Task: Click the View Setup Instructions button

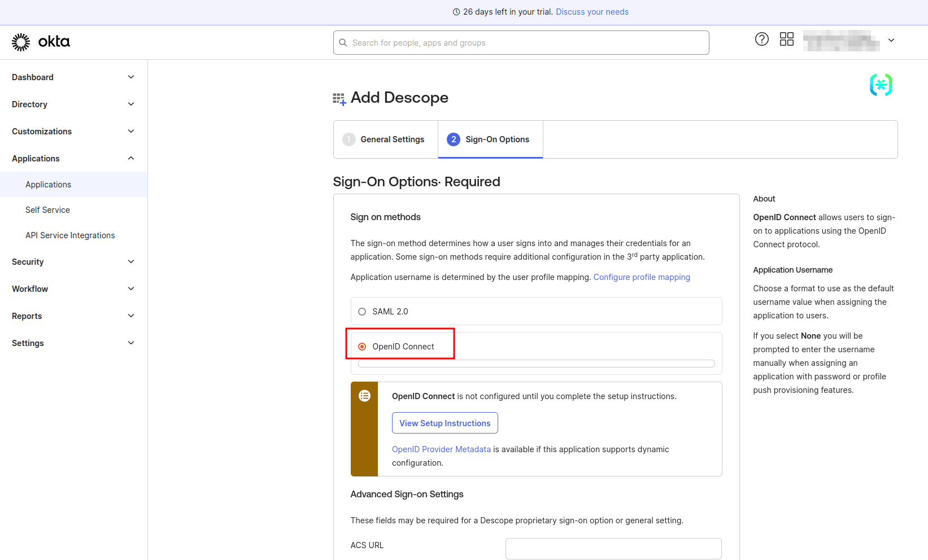Action: (445, 423)
